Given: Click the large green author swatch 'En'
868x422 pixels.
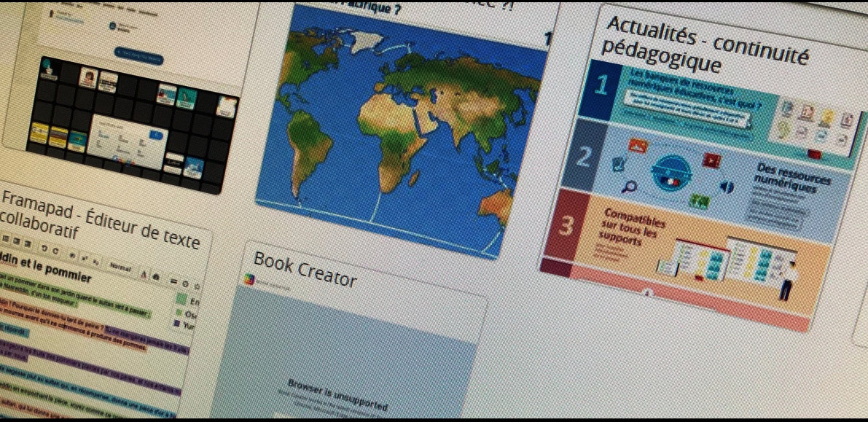Looking at the screenshot, I should click(x=181, y=300).
